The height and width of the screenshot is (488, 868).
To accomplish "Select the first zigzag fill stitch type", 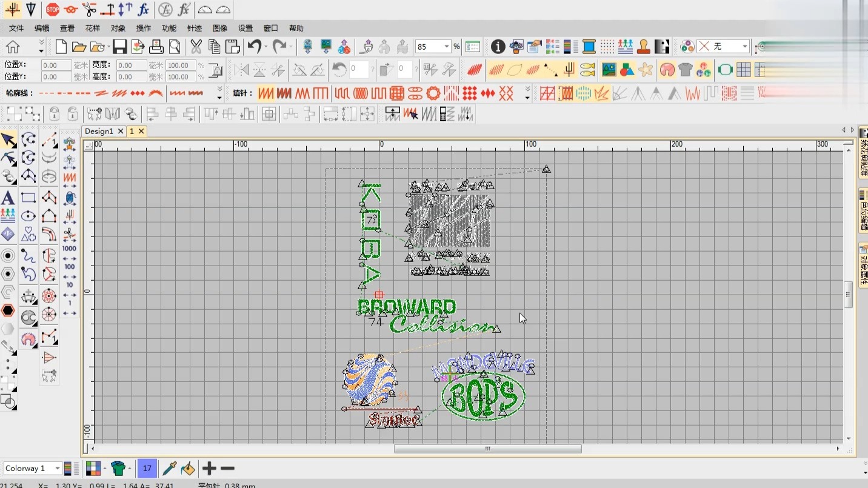I will [265, 93].
